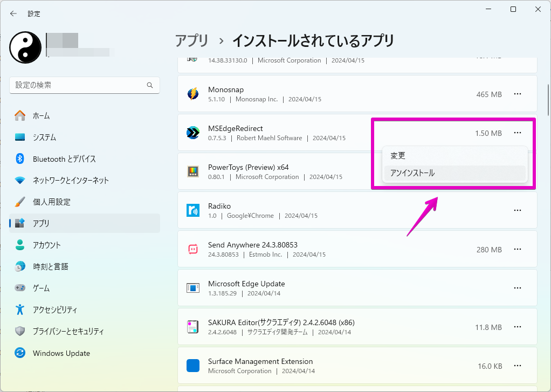Open more options for SAKURA Editor

click(517, 327)
